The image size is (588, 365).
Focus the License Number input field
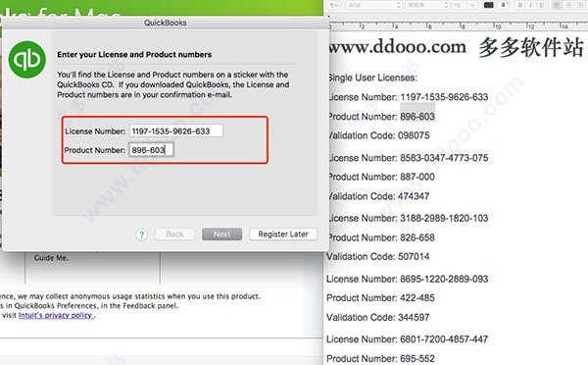pyautogui.click(x=176, y=131)
